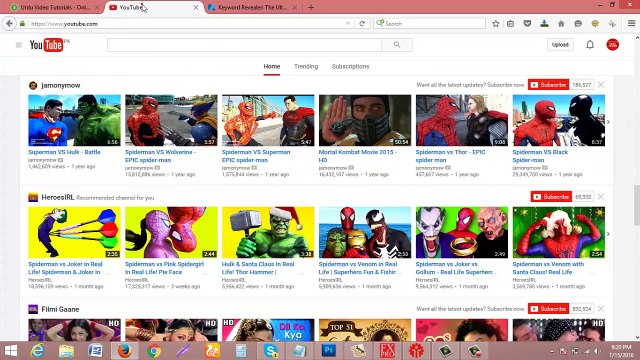Viewport: 640px width, 360px height.
Task: Open YouTube notifications bell
Action: 590,44
